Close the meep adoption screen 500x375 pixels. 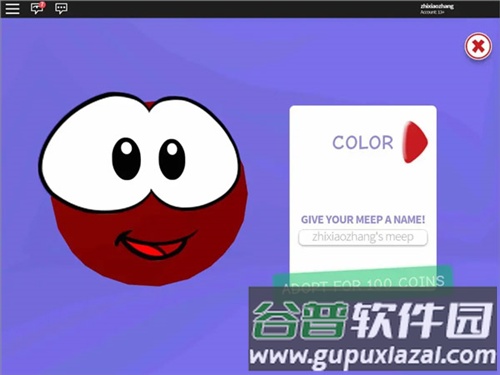(478, 46)
